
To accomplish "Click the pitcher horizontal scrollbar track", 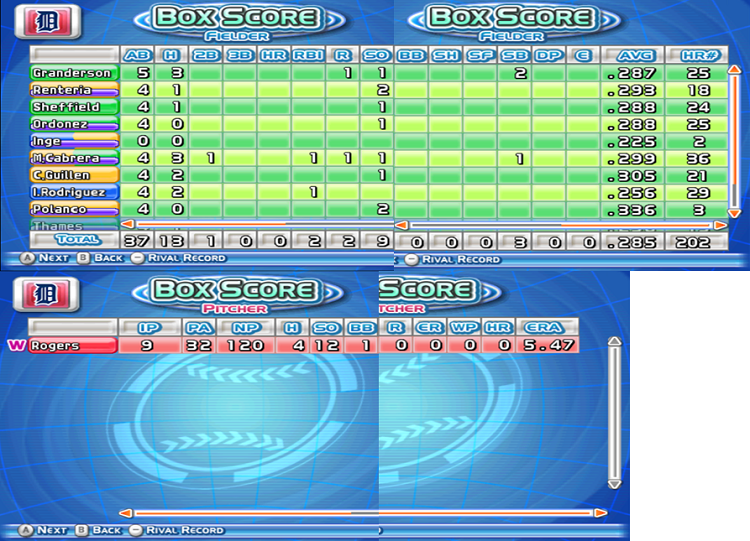I will (363, 513).
